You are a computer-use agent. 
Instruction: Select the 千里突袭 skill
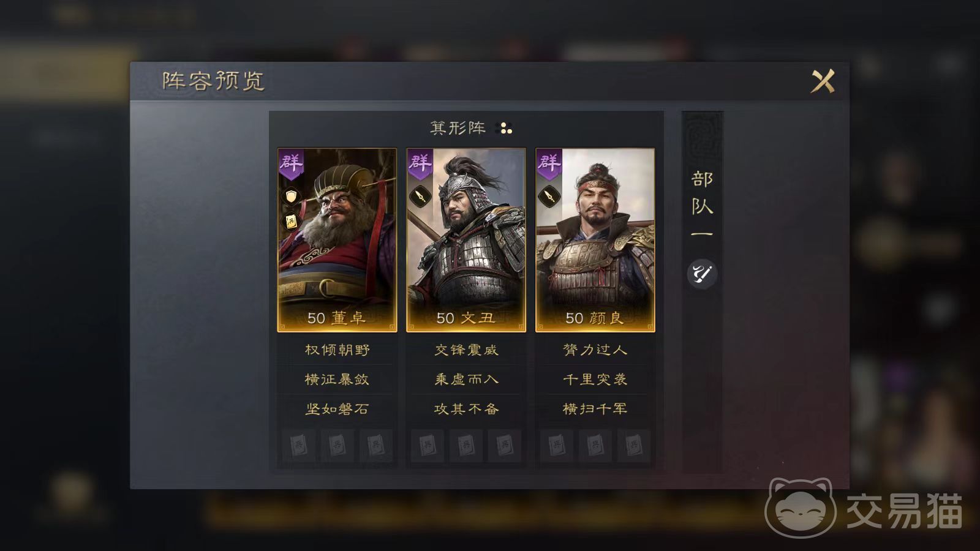point(595,380)
